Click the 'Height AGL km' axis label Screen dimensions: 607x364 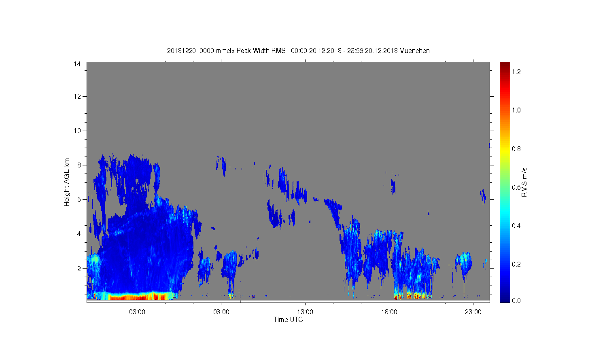(x=67, y=182)
